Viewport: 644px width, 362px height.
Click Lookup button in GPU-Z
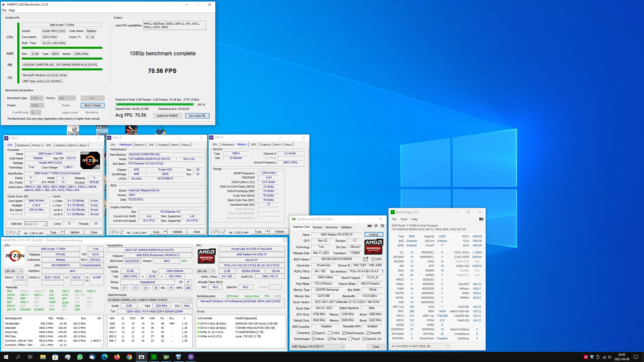(x=374, y=234)
